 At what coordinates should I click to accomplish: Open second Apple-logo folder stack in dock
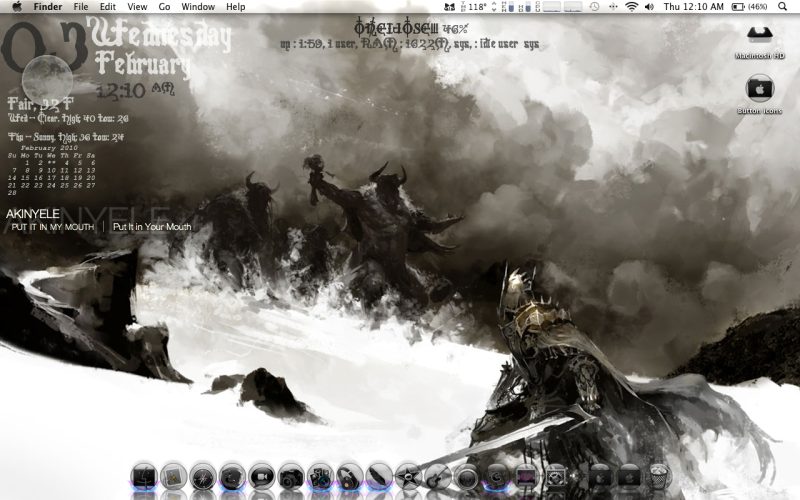coord(629,478)
